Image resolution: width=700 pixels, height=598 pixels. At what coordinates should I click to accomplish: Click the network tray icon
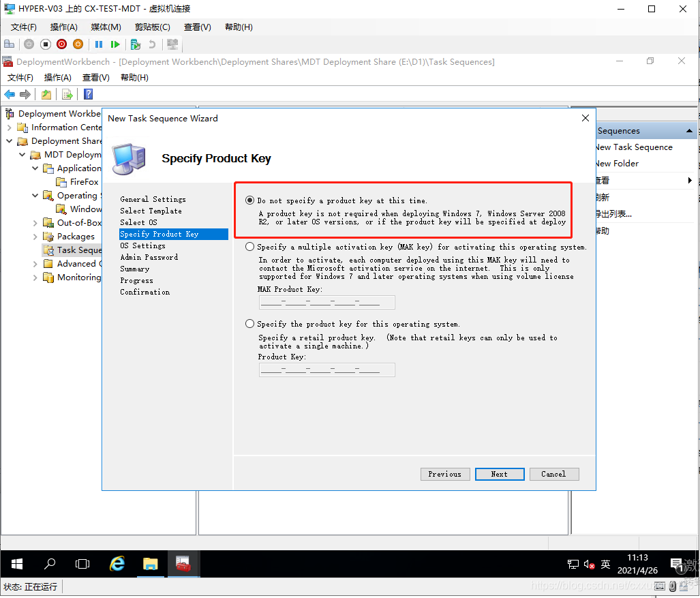[x=573, y=565]
